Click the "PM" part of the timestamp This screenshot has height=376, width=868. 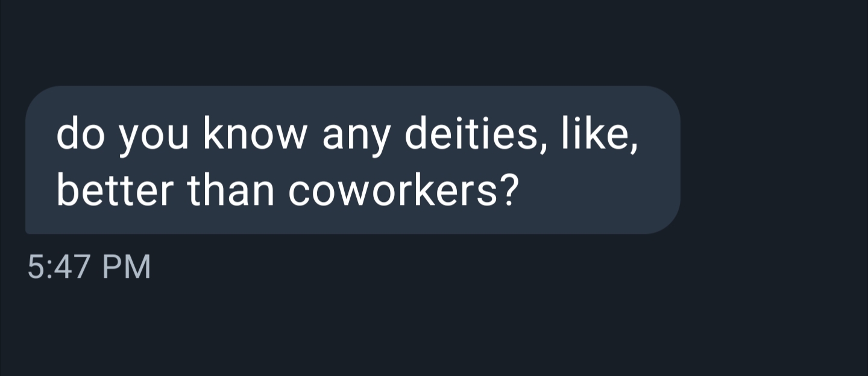click(x=126, y=267)
